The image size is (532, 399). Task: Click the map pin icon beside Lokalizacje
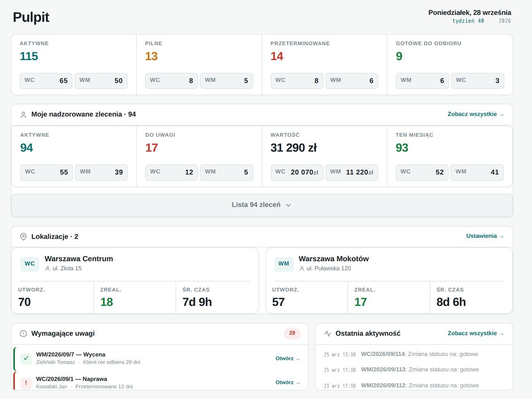(23, 237)
